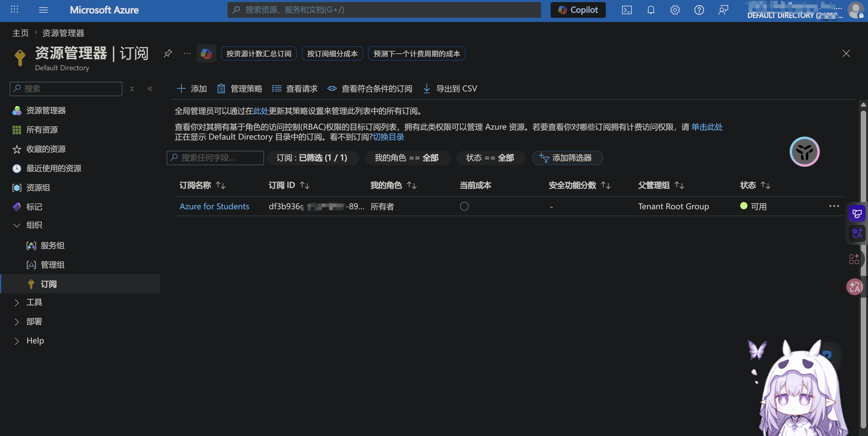868x436 pixels.
Task: Open row actions ellipsis for Azure for Students
Action: 834,206
